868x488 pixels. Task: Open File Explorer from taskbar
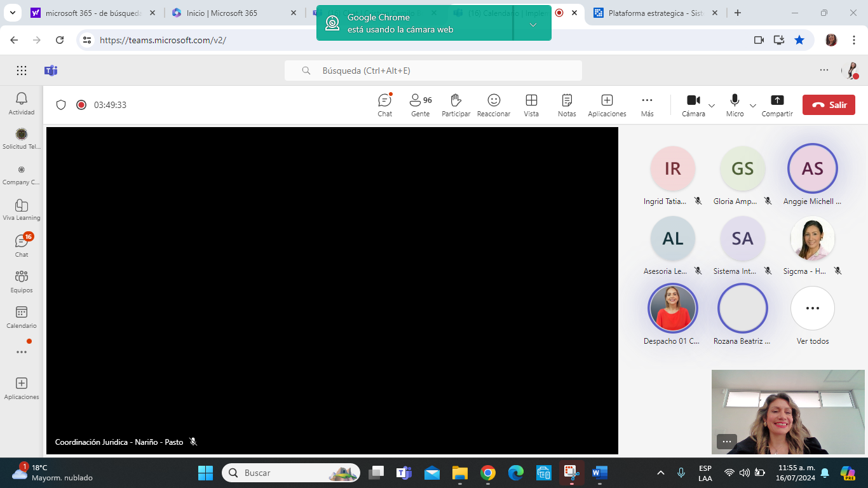(x=459, y=473)
